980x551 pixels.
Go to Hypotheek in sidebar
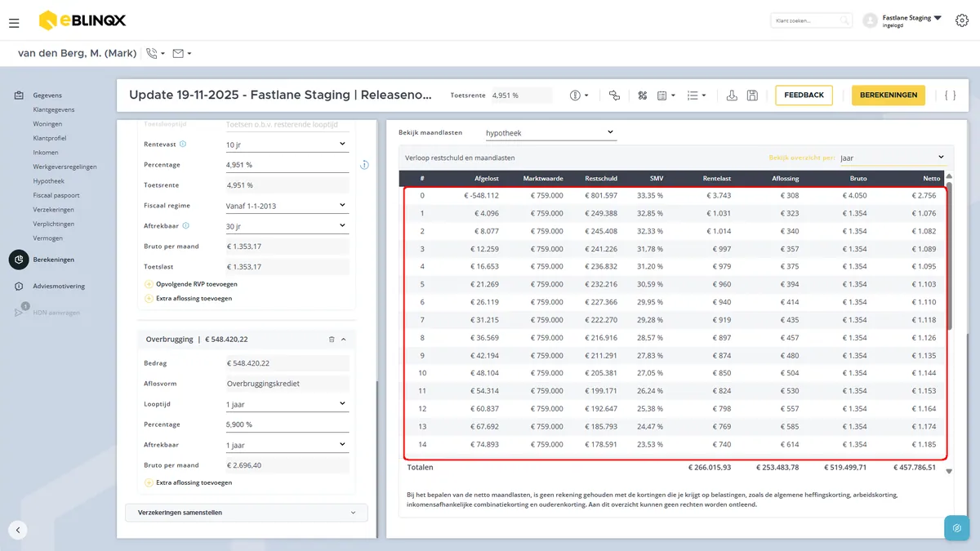pos(49,181)
